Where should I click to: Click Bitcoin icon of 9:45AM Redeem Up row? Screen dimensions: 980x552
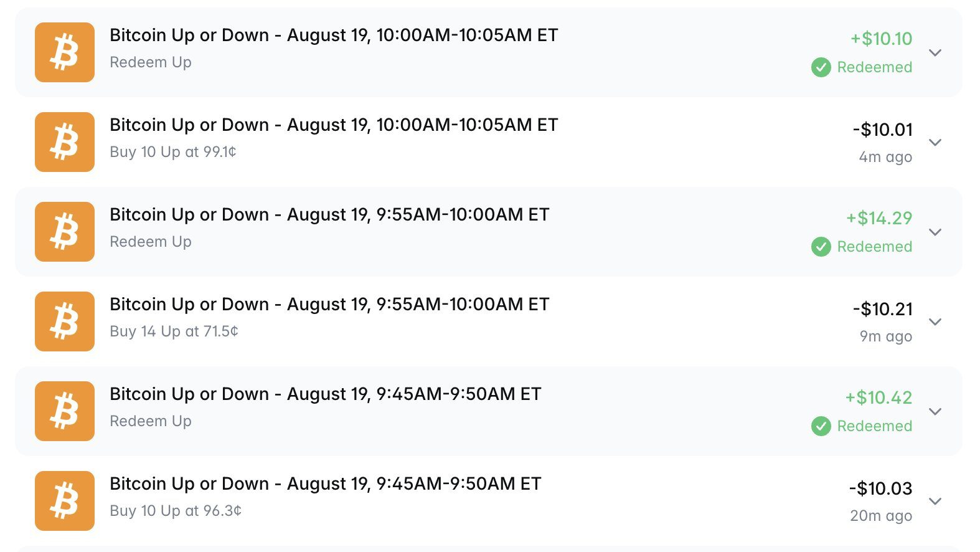pyautogui.click(x=65, y=411)
